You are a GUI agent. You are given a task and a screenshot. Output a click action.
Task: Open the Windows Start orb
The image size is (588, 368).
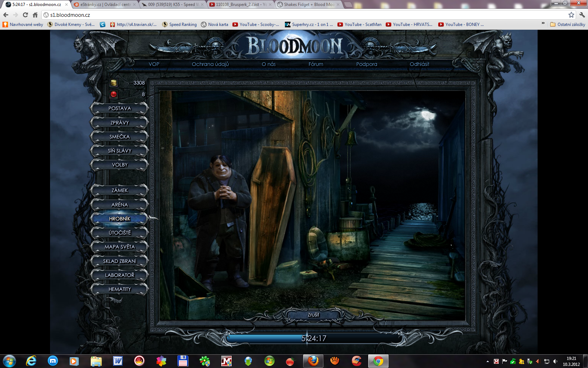coord(9,361)
